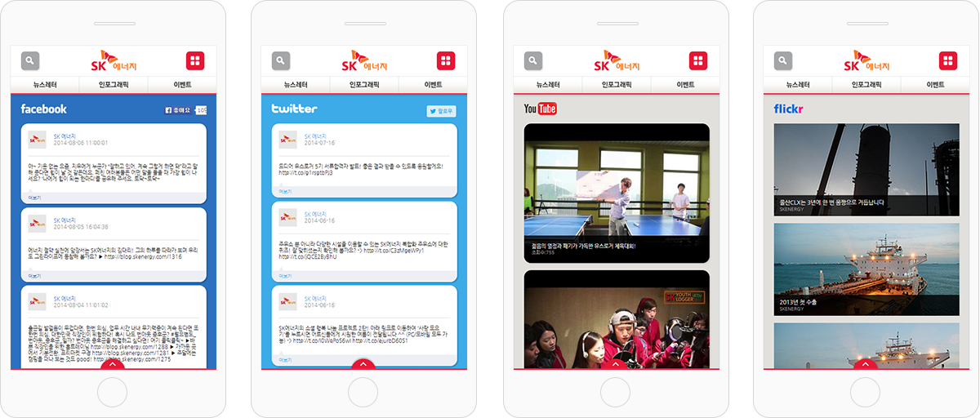Image resolution: width=980 pixels, height=418 pixels.
Task: Click the facebook like count beside 좋아요
Action: [200, 110]
